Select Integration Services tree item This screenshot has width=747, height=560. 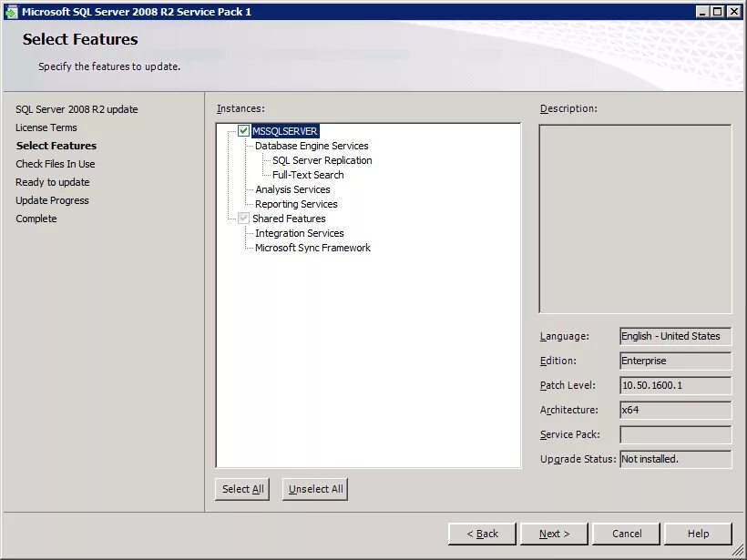[299, 233]
